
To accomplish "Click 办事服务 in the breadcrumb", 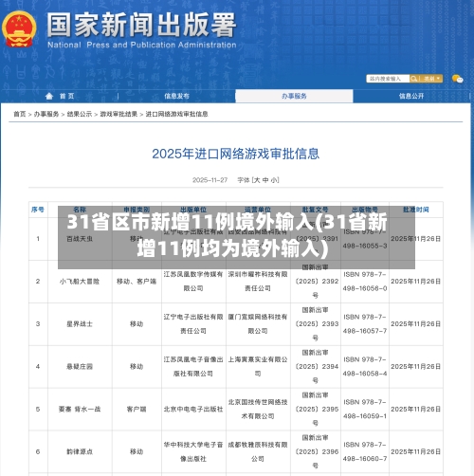I will pyautogui.click(x=46, y=114).
